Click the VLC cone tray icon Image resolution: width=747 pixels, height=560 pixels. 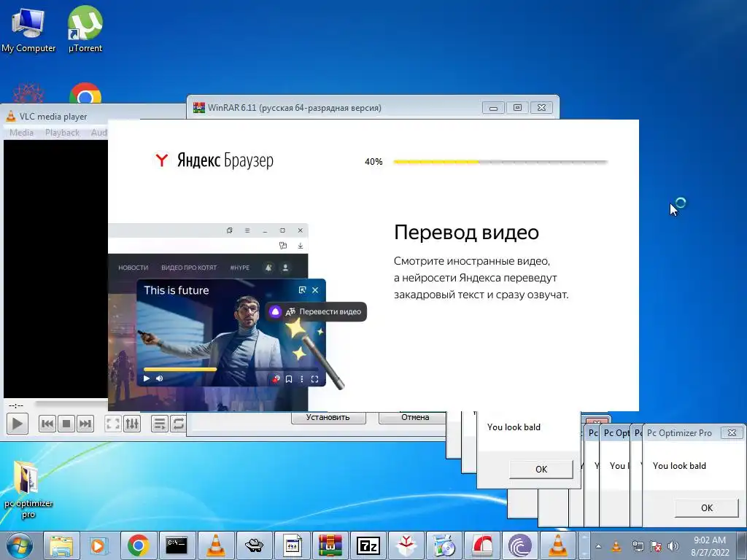point(616,546)
